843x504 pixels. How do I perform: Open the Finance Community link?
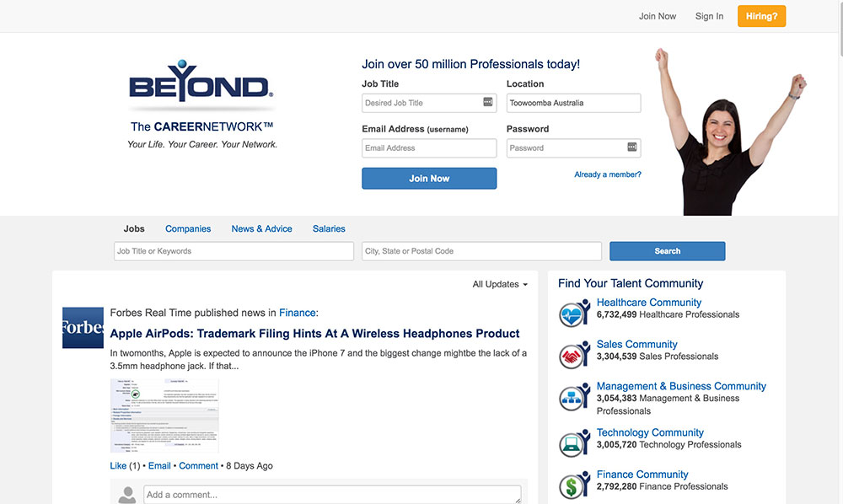tap(642, 475)
